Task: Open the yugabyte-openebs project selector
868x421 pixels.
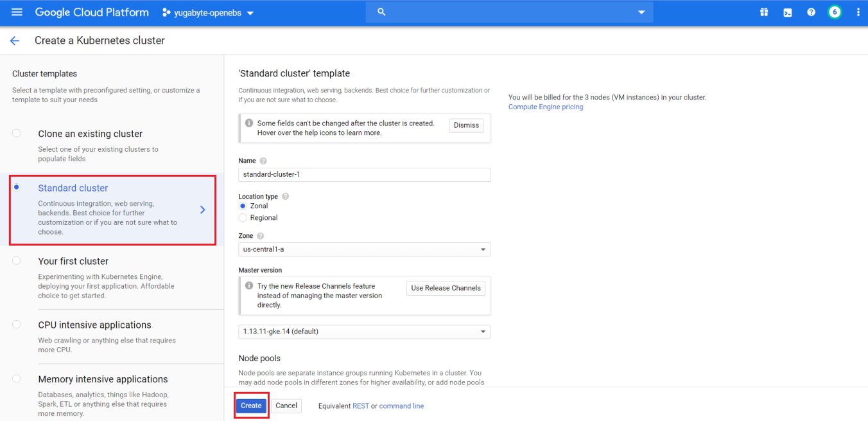Action: coord(208,13)
